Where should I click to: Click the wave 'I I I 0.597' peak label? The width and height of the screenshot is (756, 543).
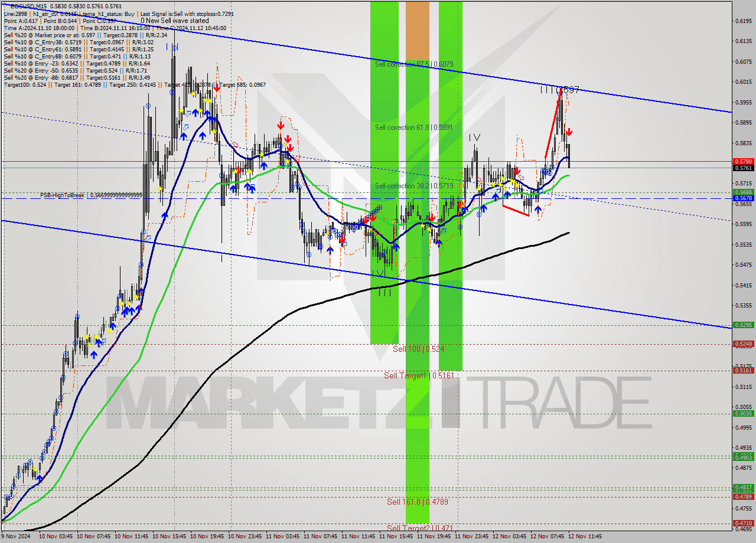coord(559,90)
